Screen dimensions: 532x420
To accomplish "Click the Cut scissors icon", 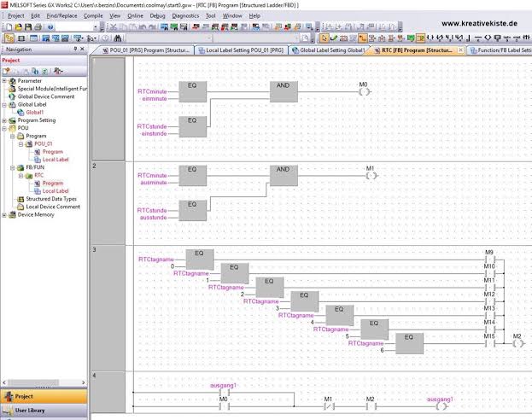I will point(114,27).
